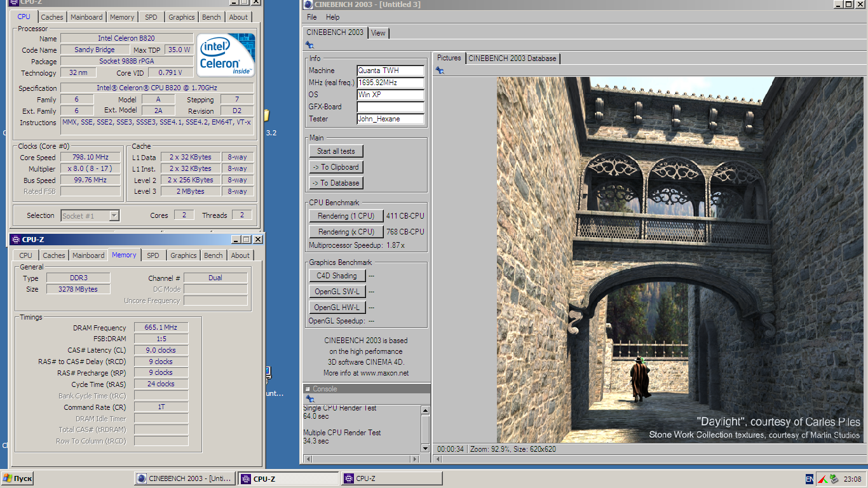868x488 pixels.
Task: Select the CINEBENCH 2003 main tab
Action: (335, 32)
